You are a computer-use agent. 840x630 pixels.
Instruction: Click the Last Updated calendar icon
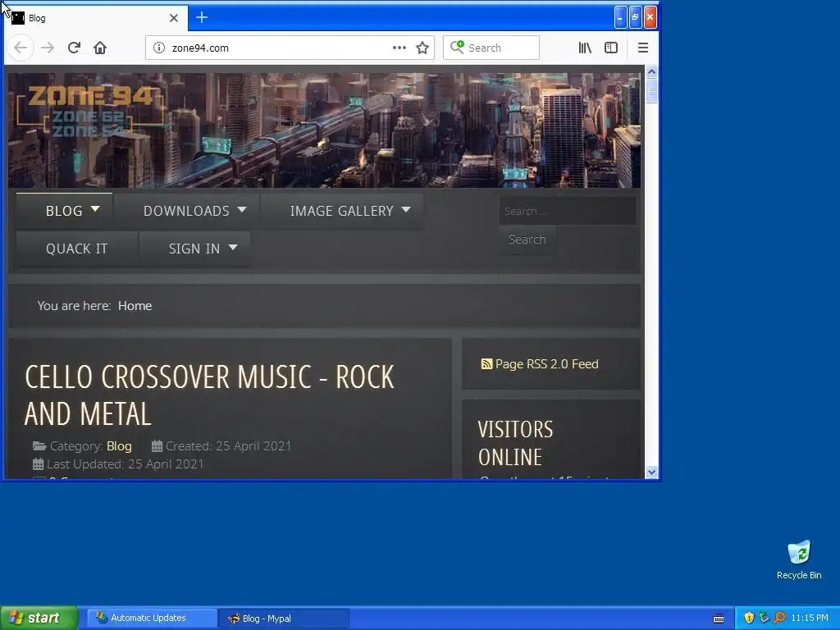click(38, 464)
